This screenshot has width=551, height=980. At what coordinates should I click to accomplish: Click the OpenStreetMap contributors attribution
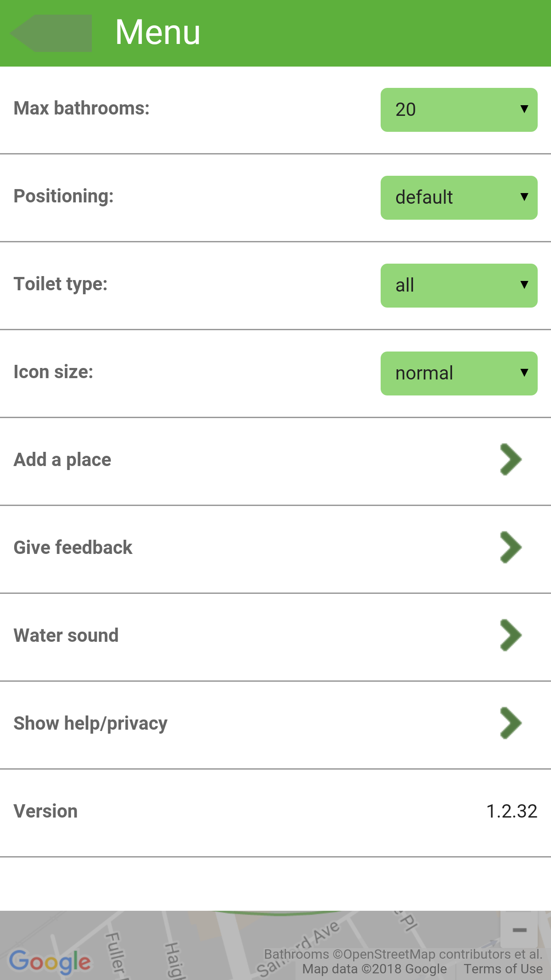[x=403, y=954]
